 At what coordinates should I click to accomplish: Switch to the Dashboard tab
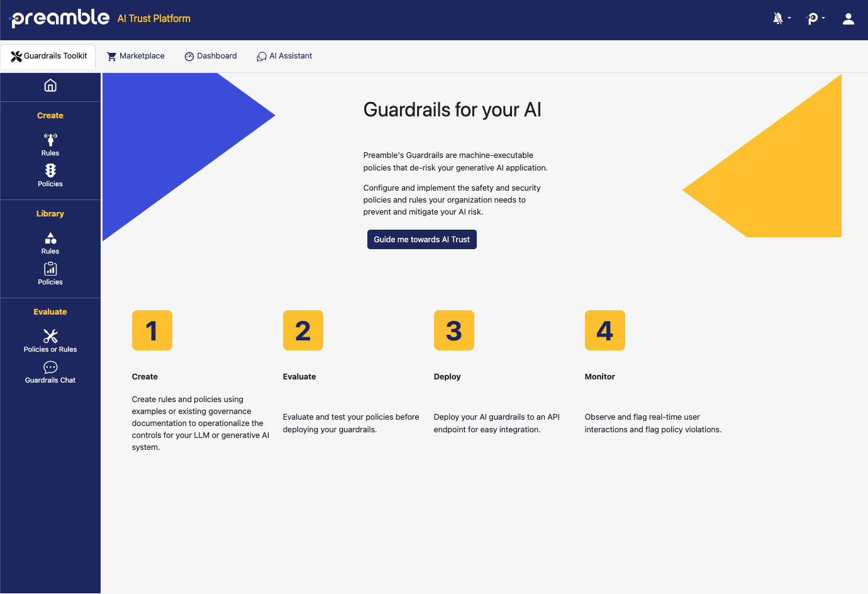pyautogui.click(x=211, y=56)
